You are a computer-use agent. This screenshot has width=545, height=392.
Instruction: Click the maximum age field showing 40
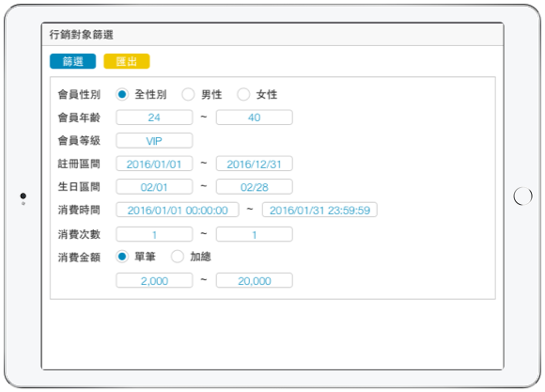click(x=255, y=118)
